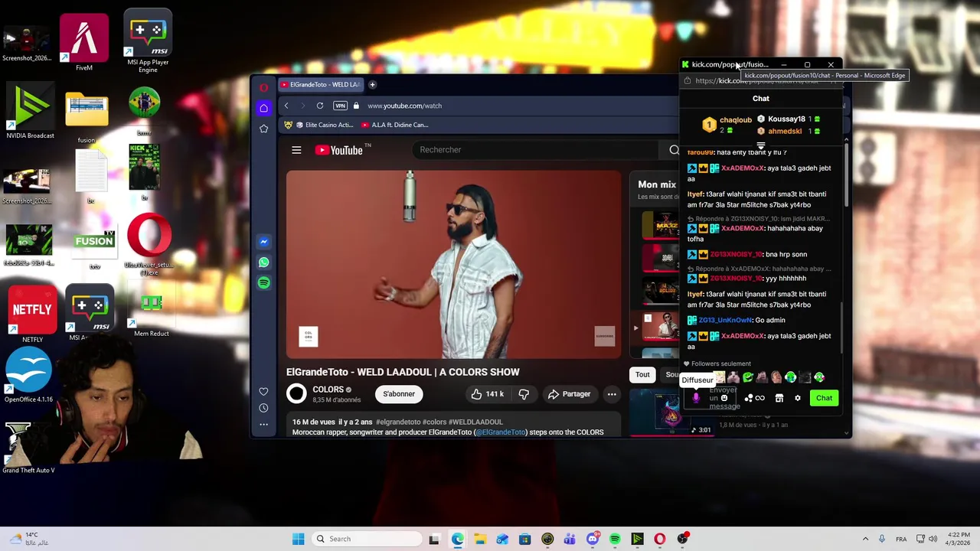Open Opera menu logo in browser sidebar
The height and width of the screenshot is (551, 980).
263,87
